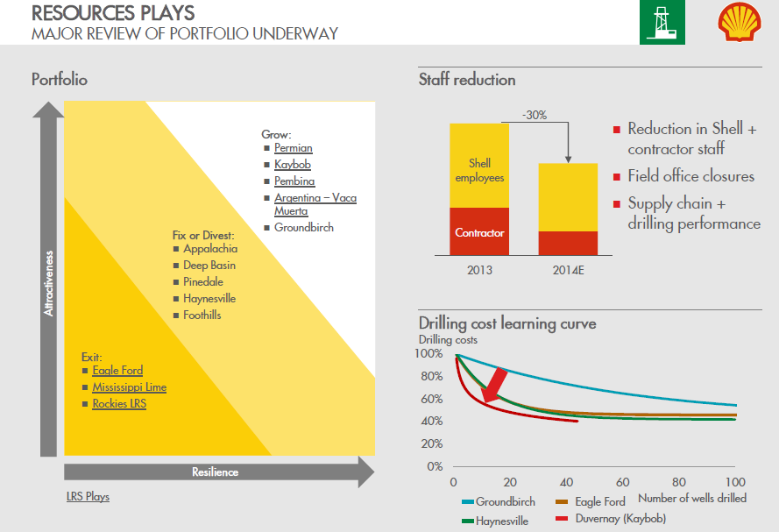Select the Portfolio section header

[60, 79]
